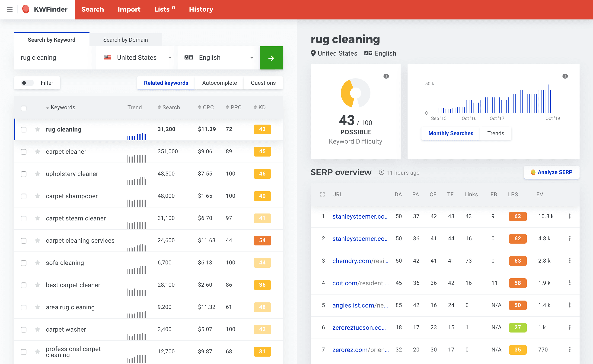Open the hamburger menu icon
Screen dimensions: 593x364
(x=10, y=9)
